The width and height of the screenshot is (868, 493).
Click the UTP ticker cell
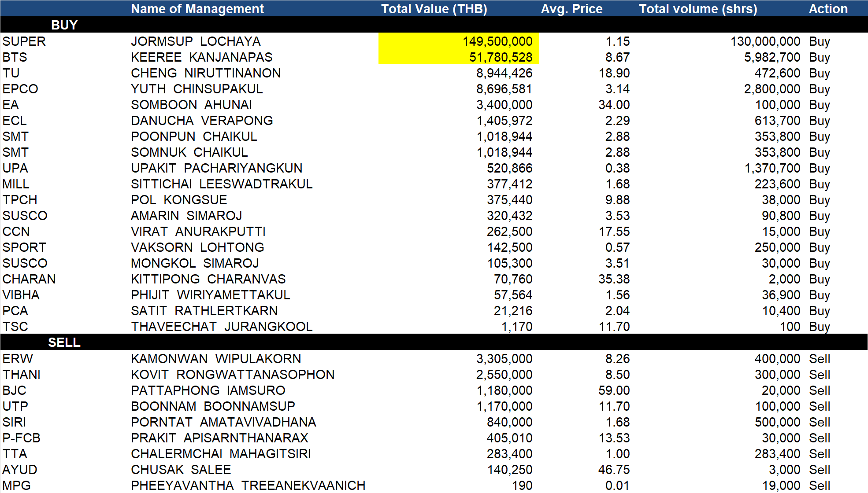pyautogui.click(x=15, y=406)
